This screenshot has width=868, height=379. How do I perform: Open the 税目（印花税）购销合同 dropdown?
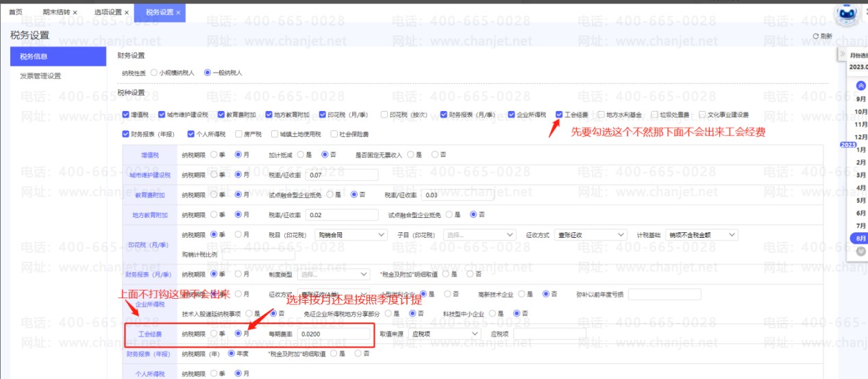point(352,234)
